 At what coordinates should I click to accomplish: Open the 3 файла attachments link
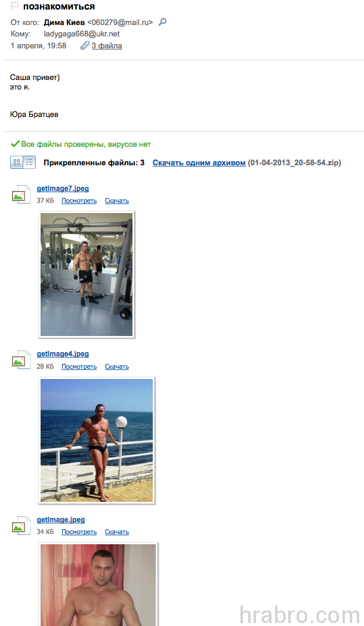[107, 45]
